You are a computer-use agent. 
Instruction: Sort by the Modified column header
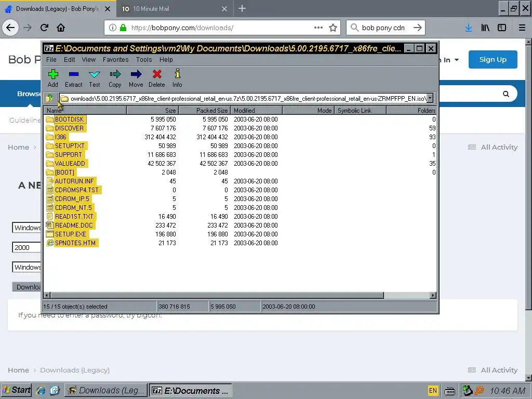pos(256,111)
